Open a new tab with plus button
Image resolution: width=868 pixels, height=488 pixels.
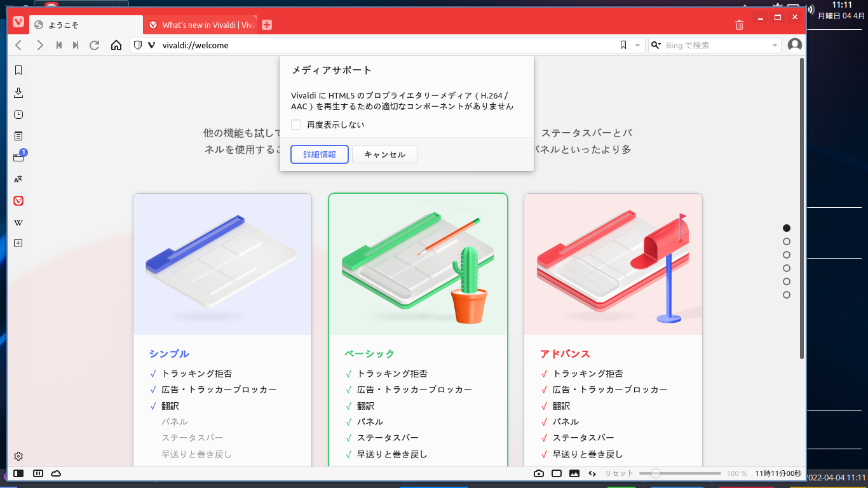267,25
